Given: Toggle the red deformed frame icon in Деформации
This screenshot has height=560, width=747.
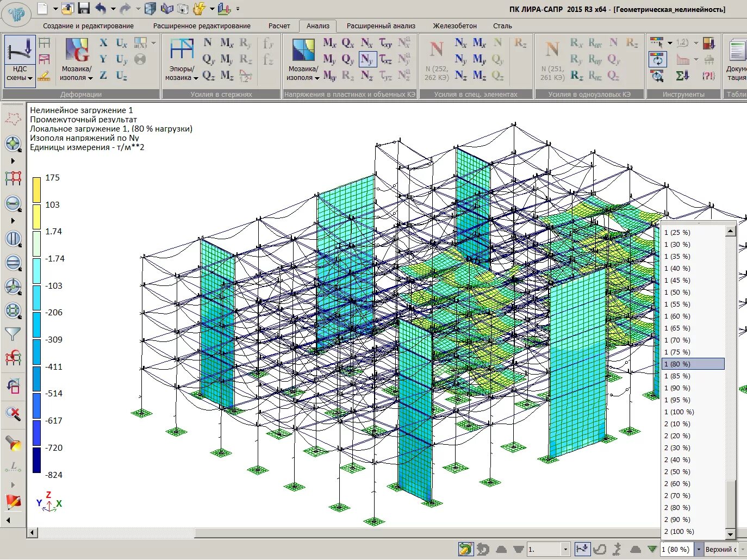Looking at the screenshot, I should coord(45,59).
